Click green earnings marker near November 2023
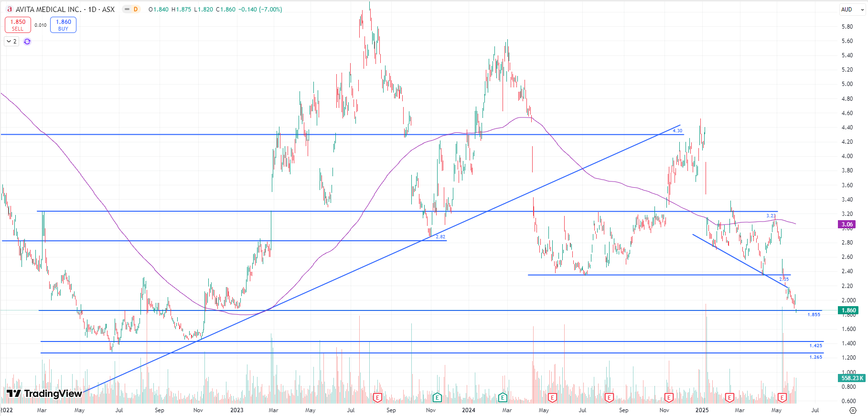The image size is (868, 416). pyautogui.click(x=437, y=397)
